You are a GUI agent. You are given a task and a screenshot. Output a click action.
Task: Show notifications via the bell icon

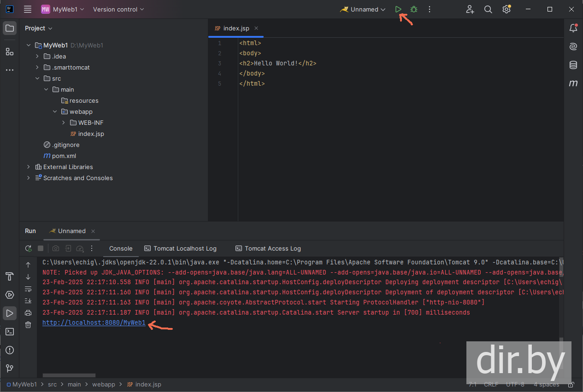[x=573, y=28]
